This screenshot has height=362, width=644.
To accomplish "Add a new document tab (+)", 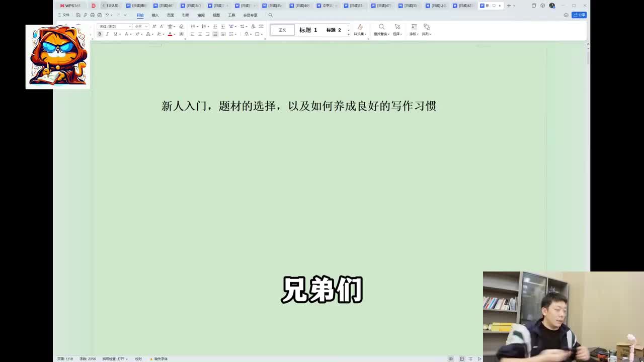I will (509, 6).
